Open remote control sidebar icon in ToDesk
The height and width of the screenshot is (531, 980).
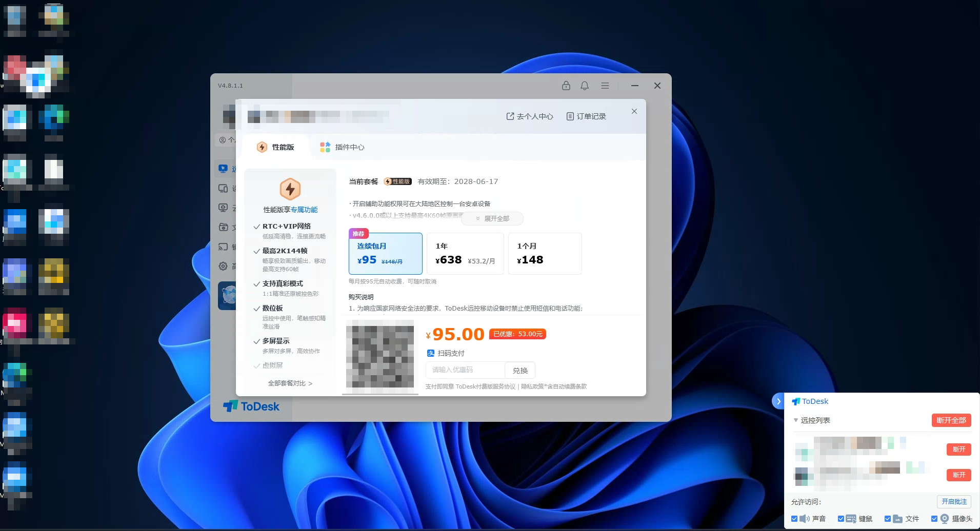coord(223,169)
